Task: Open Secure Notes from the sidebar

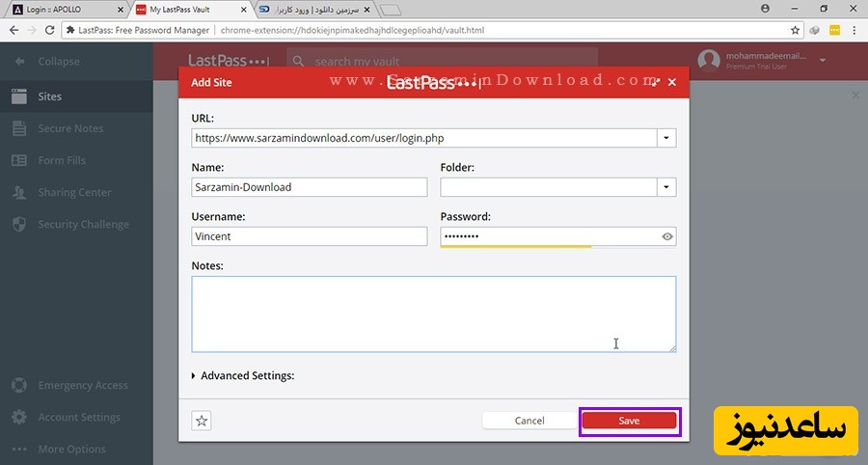Action: [69, 128]
